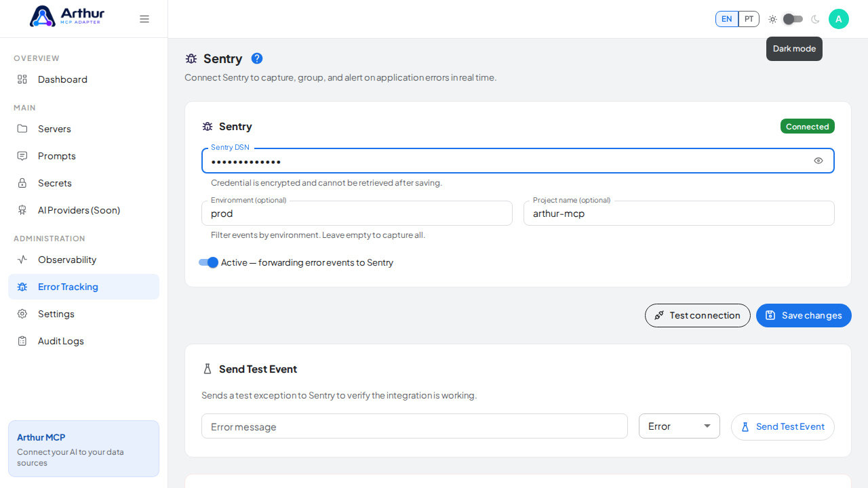868x488 pixels.
Task: Click the Secrets lock icon
Action: point(22,183)
